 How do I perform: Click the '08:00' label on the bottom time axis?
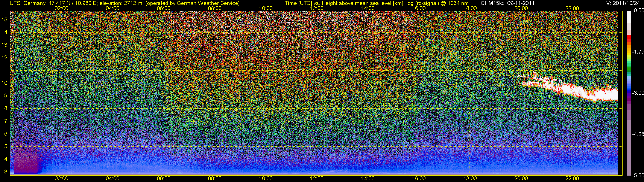click(x=215, y=179)
